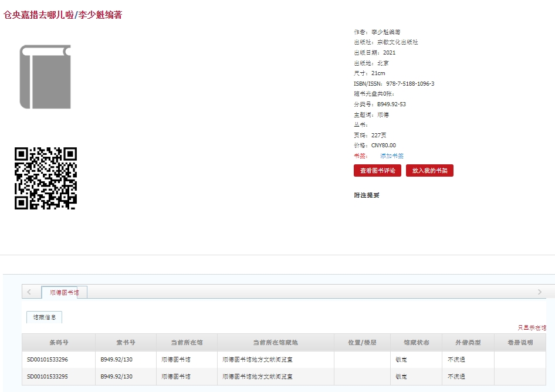Click the 价格 CNY80.00 line
The width and height of the screenshot is (555, 392).
[x=375, y=145]
